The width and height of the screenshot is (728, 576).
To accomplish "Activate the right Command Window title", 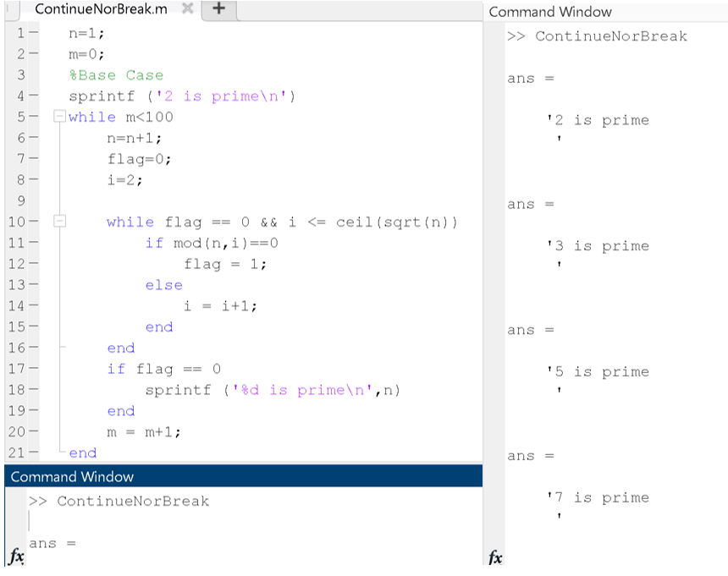I will pyautogui.click(x=550, y=12).
